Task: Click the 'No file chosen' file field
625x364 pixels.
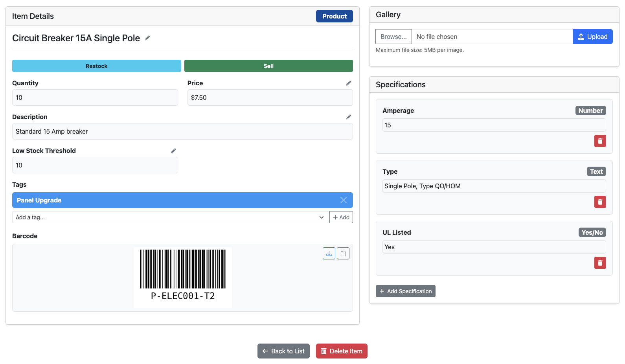Action: click(x=492, y=37)
